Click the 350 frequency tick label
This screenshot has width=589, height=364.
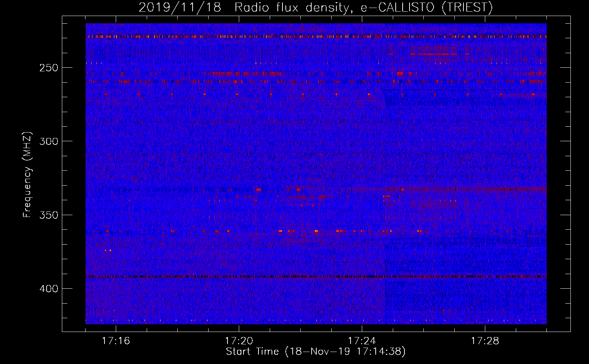click(49, 215)
